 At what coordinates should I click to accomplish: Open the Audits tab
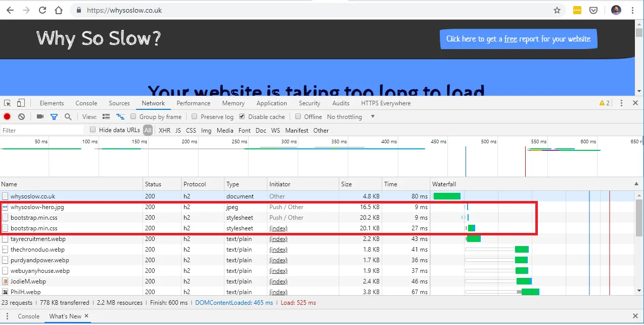341,103
